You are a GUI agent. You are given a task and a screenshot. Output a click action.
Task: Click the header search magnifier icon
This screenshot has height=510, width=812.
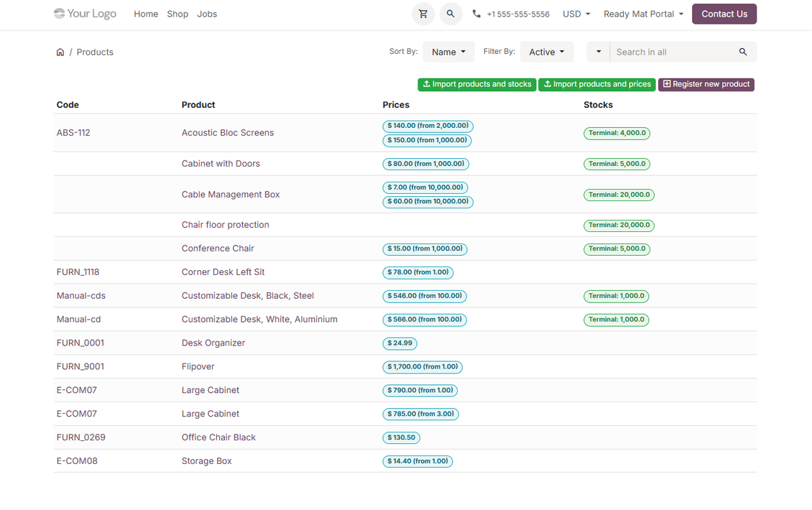451,14
